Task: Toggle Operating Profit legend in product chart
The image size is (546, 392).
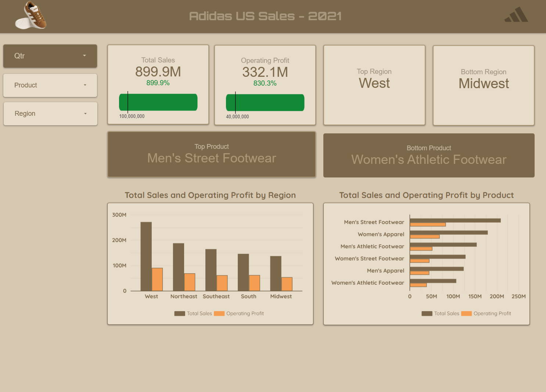Action: (x=486, y=313)
